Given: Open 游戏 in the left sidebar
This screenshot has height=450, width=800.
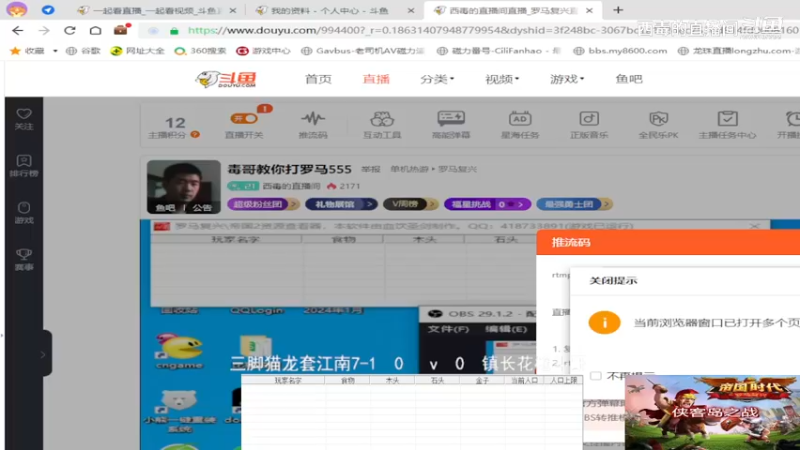Looking at the screenshot, I should (24, 213).
